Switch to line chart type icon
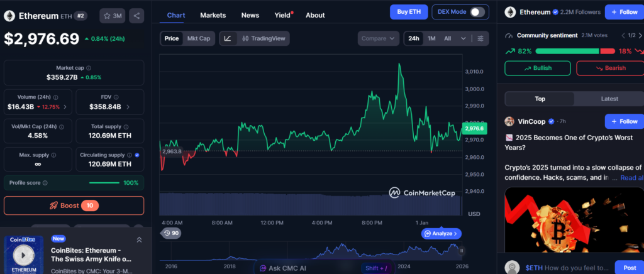 (x=228, y=38)
